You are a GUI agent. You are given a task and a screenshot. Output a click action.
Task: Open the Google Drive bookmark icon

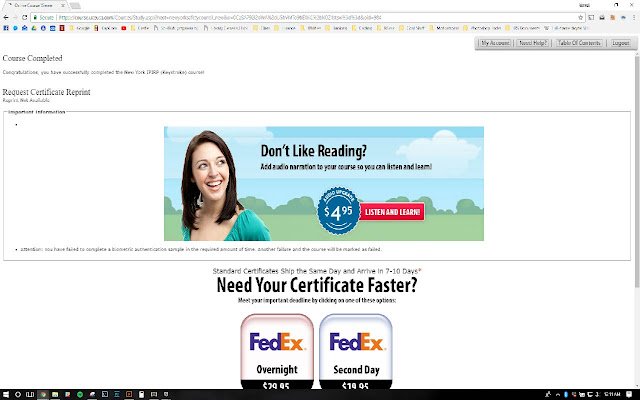[x=34, y=28]
